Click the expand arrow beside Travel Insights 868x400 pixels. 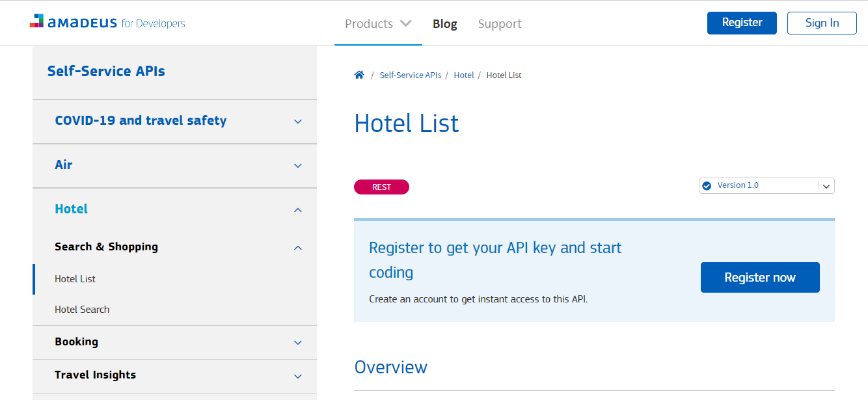tap(297, 376)
